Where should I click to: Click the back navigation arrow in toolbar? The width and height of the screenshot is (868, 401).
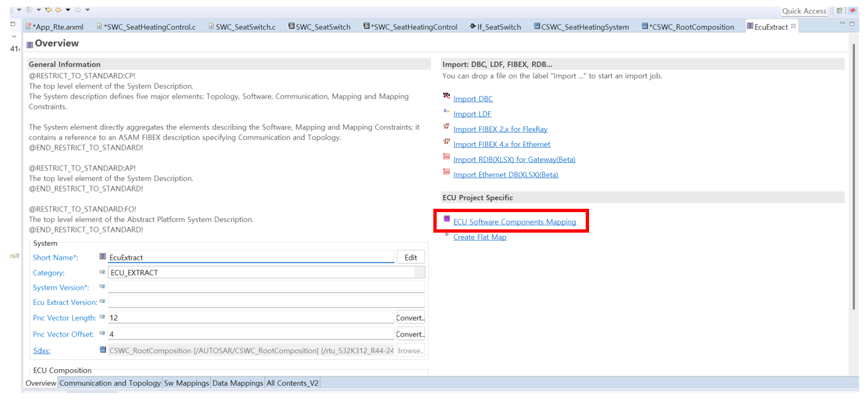[58, 10]
